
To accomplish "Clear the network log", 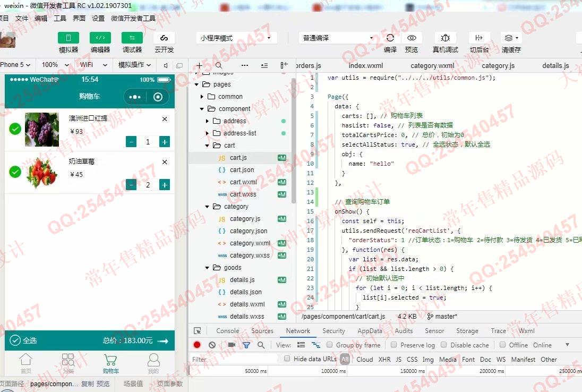I will [x=212, y=345].
